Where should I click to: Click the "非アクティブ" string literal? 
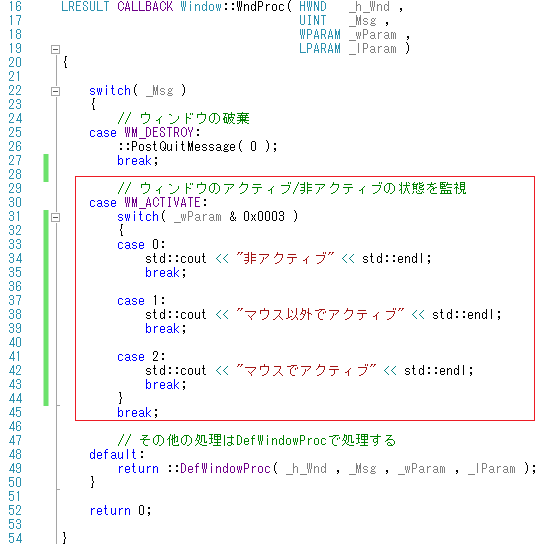click(285, 259)
